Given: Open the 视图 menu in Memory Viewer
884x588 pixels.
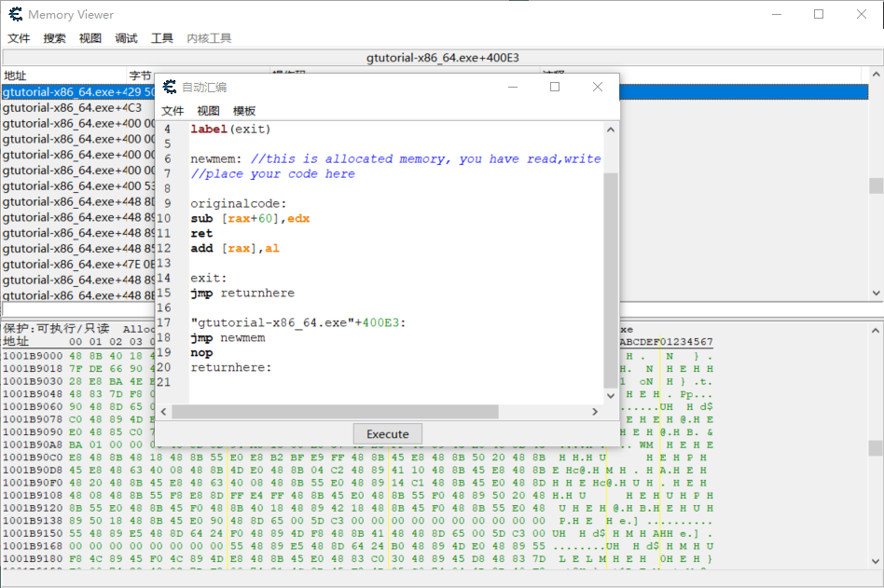Looking at the screenshot, I should coord(89,38).
